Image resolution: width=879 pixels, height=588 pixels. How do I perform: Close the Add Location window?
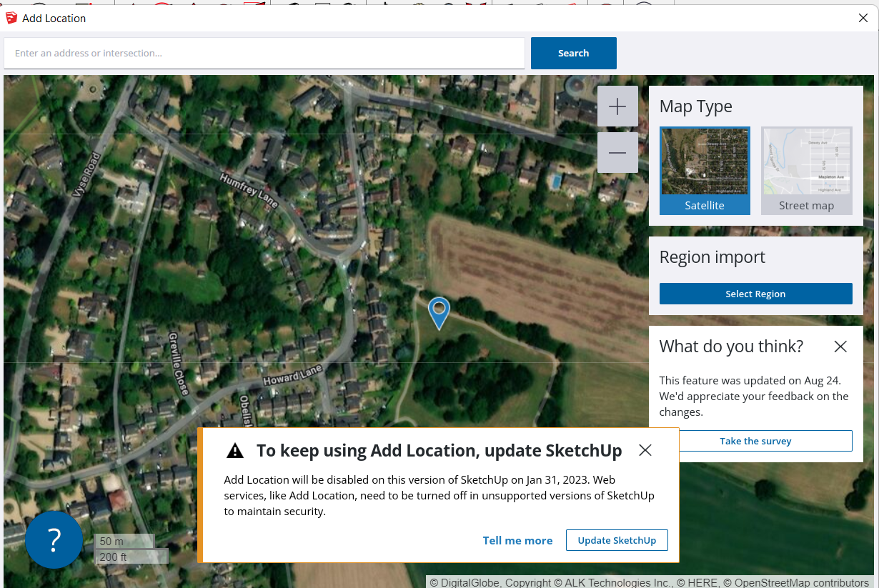pos(863,19)
